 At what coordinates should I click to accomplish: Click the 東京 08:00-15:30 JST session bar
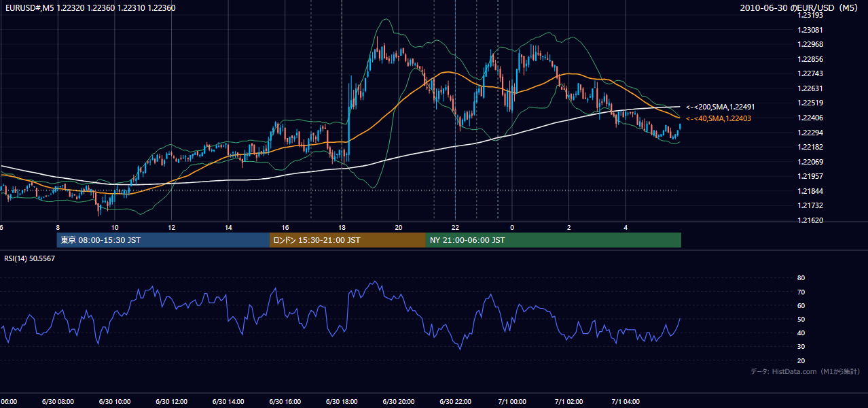click(163, 240)
